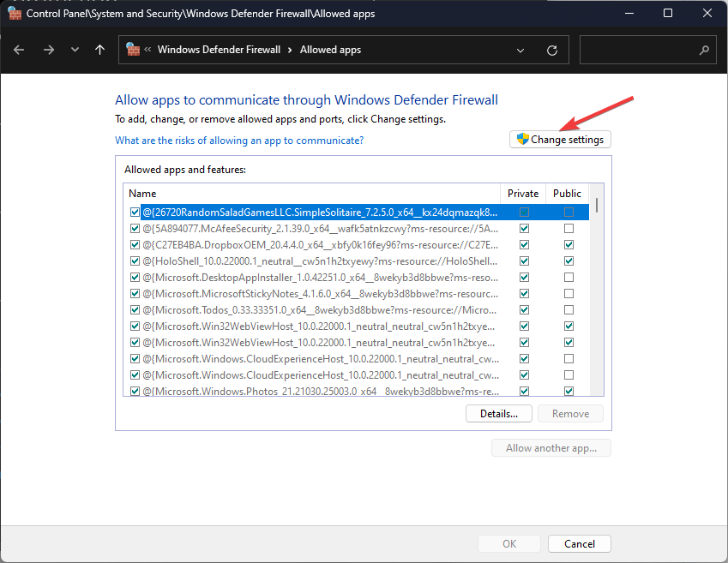Expand the address bar history dropdown
728x563 pixels.
point(520,50)
